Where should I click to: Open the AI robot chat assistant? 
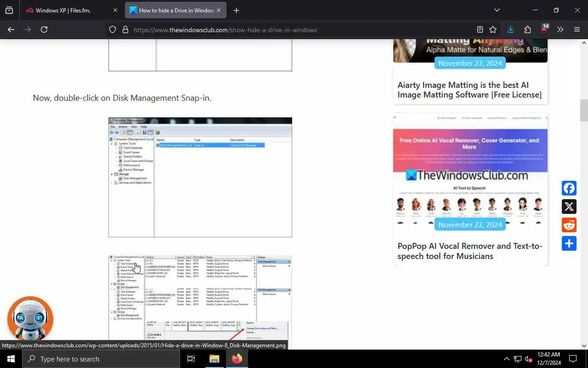click(x=30, y=318)
